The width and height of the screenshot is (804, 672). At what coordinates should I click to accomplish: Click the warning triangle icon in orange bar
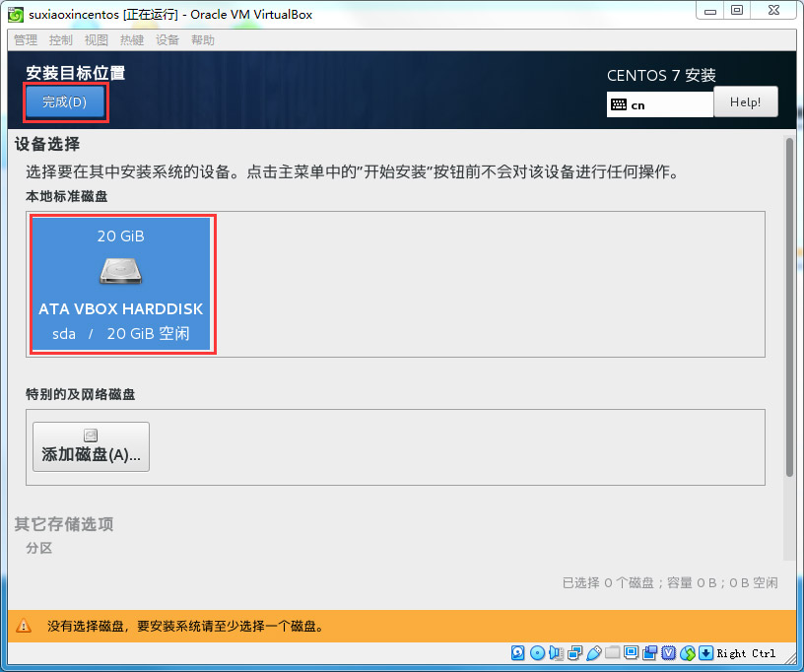pos(24,626)
